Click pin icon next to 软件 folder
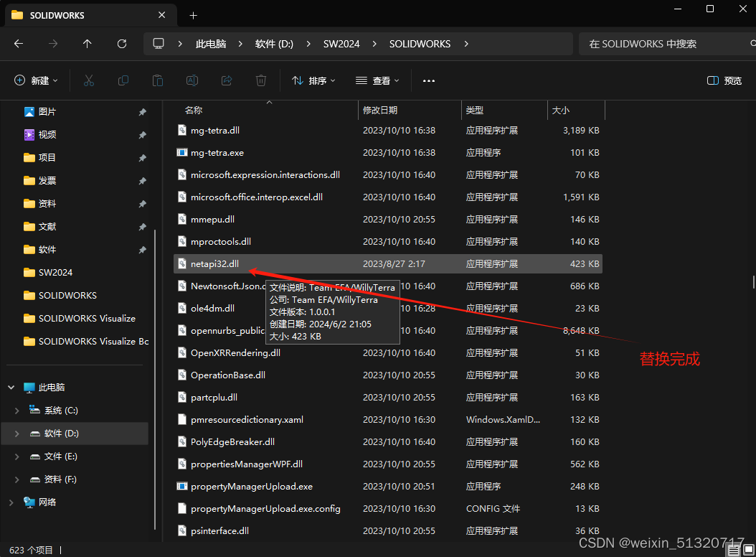The height and width of the screenshot is (557, 756). coord(142,250)
